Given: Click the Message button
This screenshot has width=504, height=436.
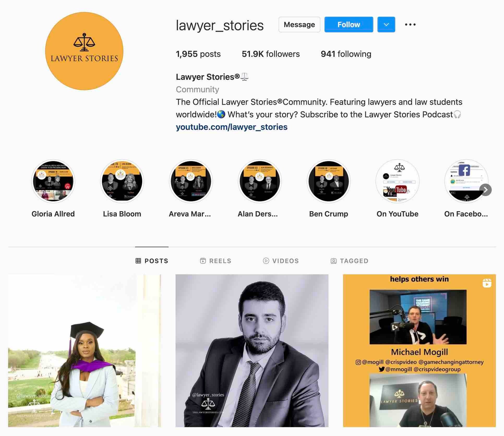Looking at the screenshot, I should 299,25.
